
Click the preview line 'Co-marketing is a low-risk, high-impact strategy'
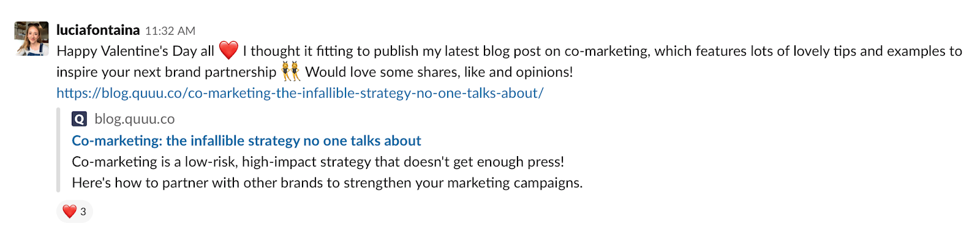(x=318, y=162)
